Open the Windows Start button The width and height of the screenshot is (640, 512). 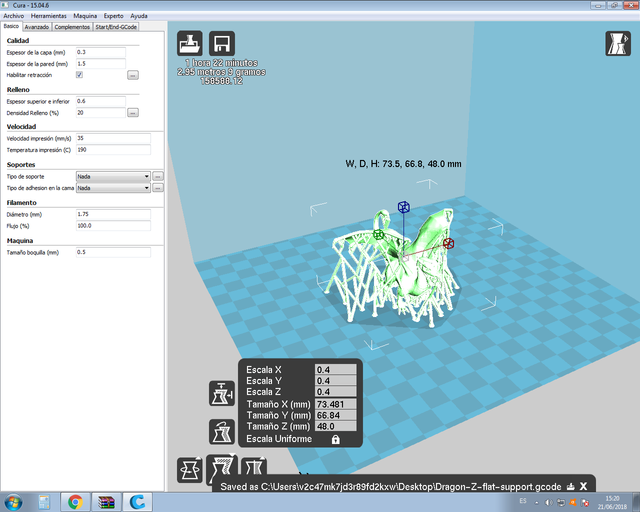click(13, 502)
